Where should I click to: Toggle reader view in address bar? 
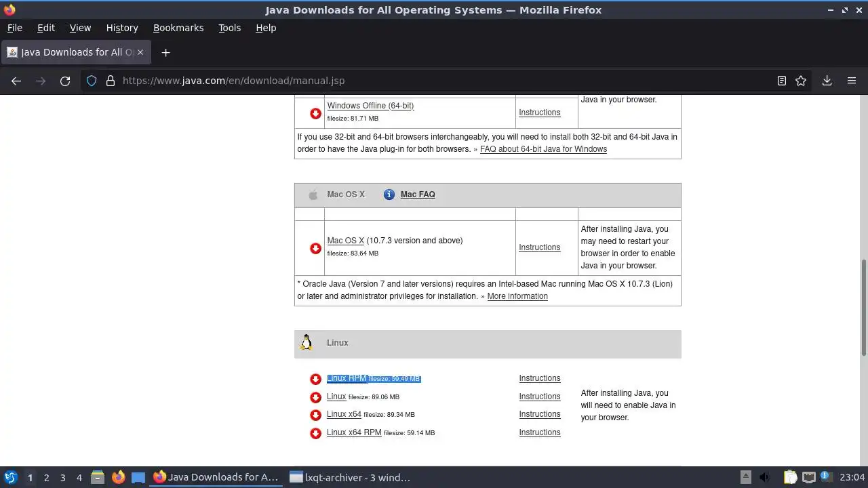pyautogui.click(x=782, y=81)
